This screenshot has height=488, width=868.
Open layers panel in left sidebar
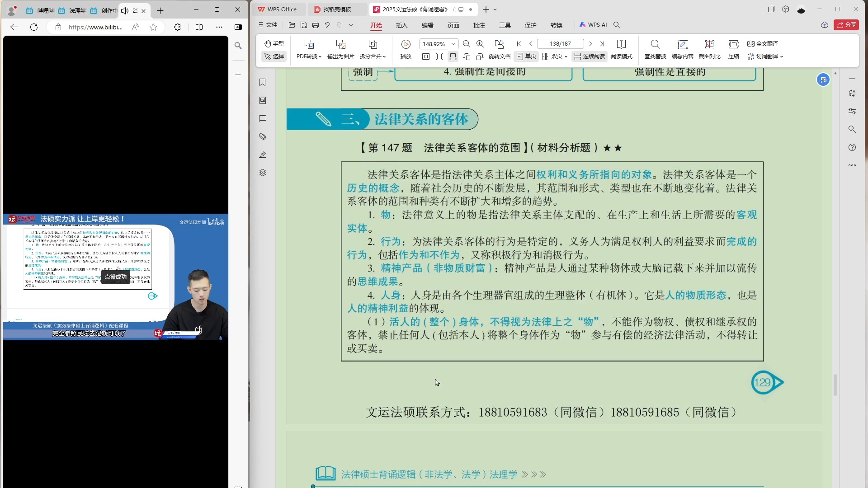point(263,173)
